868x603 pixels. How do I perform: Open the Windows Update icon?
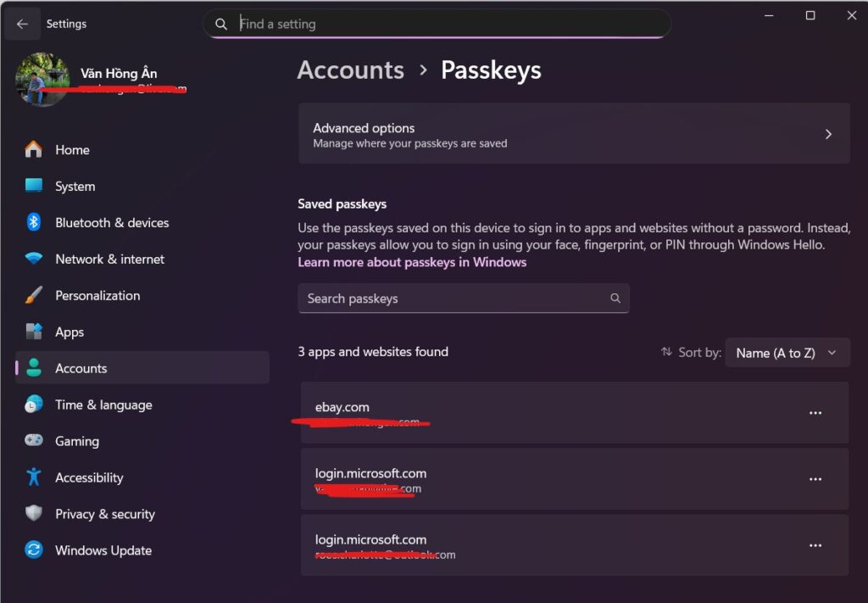tap(34, 550)
